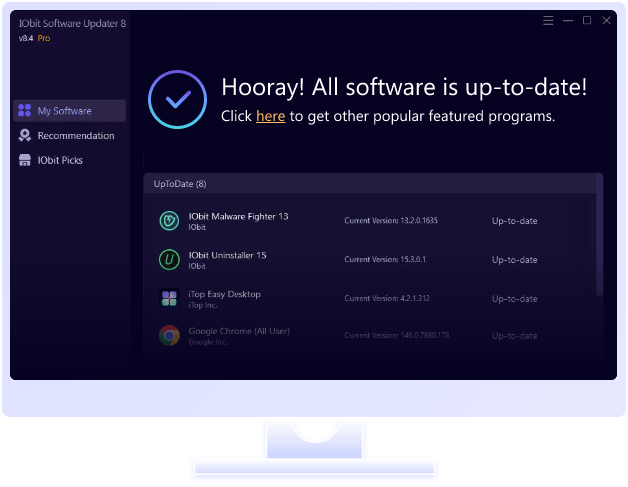Image resolution: width=628 pixels, height=487 pixels.
Task: Click Up-to-date status for IObit Uninstaller 15
Action: [514, 260]
